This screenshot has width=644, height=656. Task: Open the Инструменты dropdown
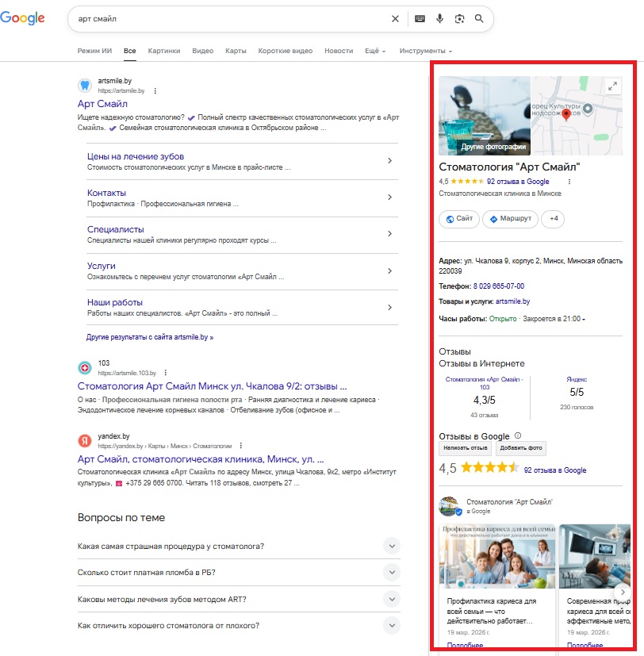[426, 51]
